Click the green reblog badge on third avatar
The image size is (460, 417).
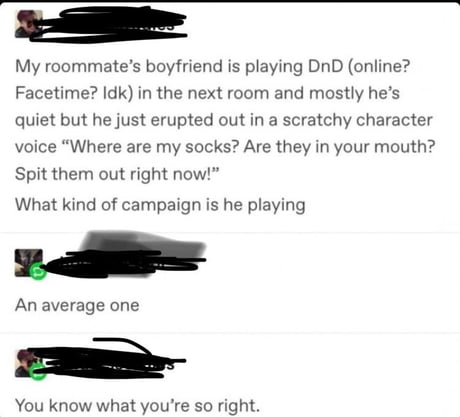point(37,371)
